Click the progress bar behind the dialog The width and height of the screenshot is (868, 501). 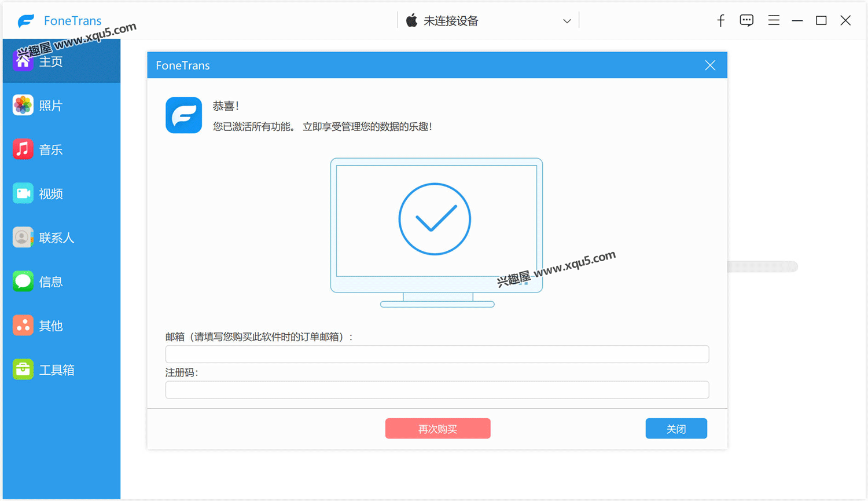(763, 266)
